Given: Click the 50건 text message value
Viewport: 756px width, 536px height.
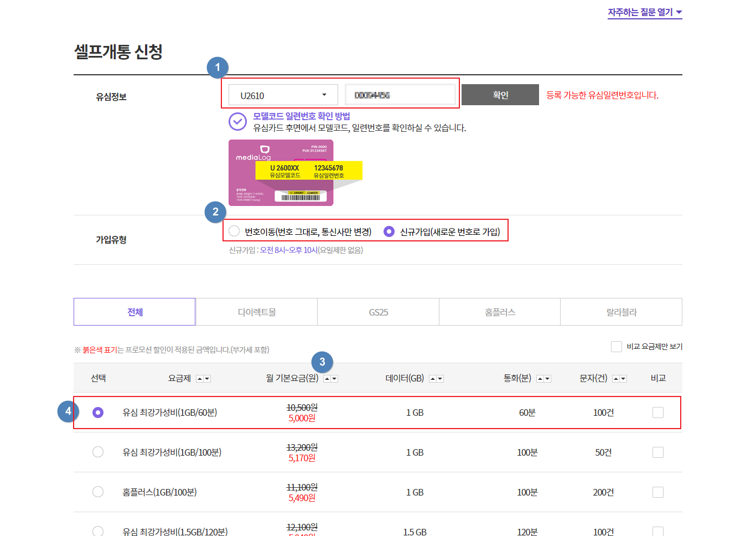Looking at the screenshot, I should click(603, 452).
